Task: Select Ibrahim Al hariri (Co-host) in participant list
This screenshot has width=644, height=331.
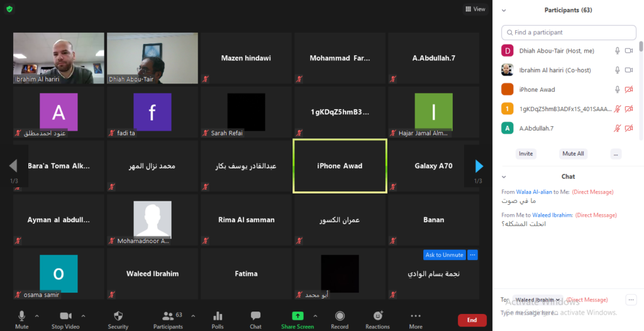Action: [569, 70]
